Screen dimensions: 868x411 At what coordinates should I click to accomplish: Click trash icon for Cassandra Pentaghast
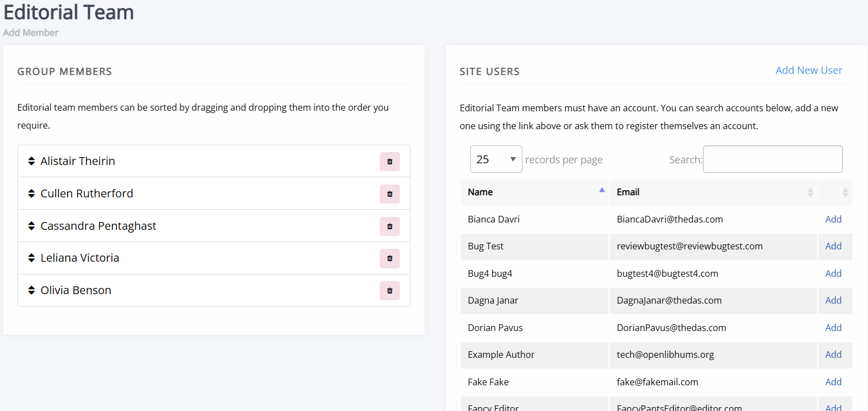point(390,226)
